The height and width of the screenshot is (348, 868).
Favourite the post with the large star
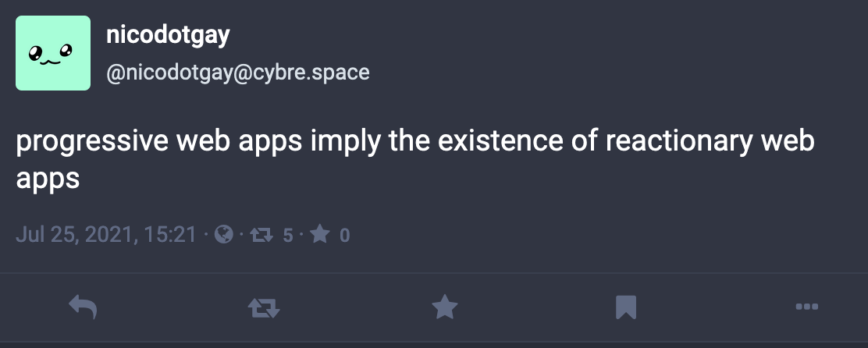(x=444, y=307)
